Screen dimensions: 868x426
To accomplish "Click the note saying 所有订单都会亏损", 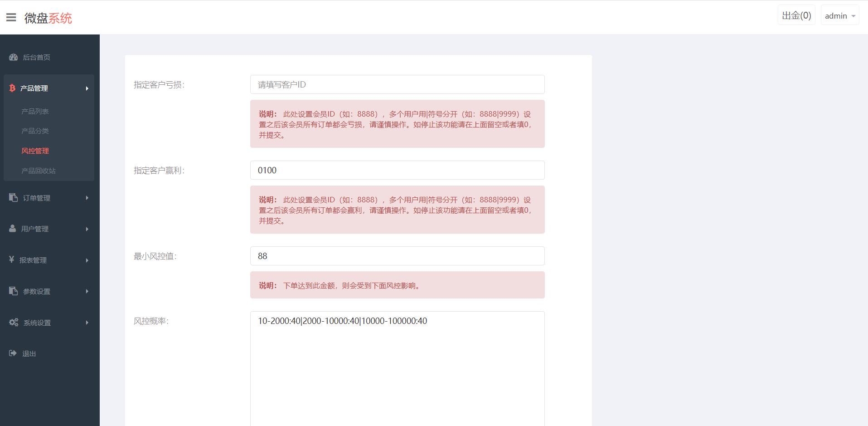I will 398,124.
